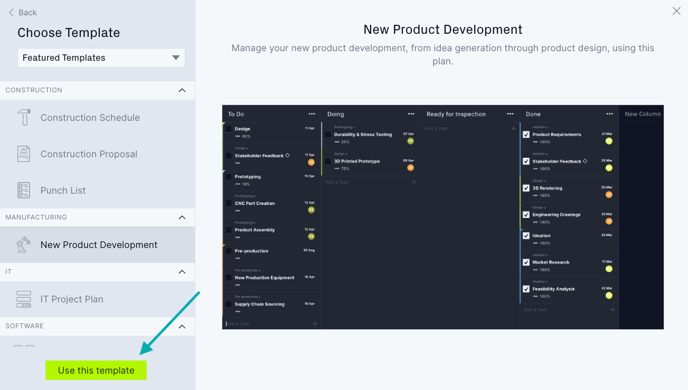
Task: Click the 3D Rendering assignee avatar
Action: click(x=609, y=195)
